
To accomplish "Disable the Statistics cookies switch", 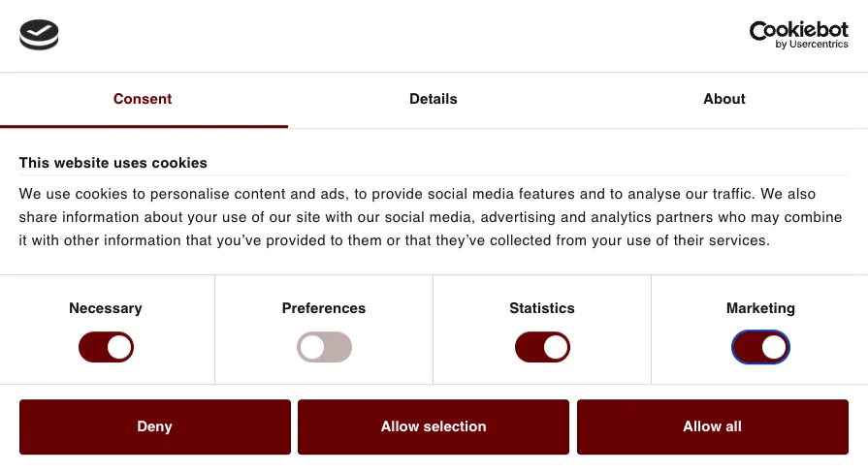I will [542, 348].
